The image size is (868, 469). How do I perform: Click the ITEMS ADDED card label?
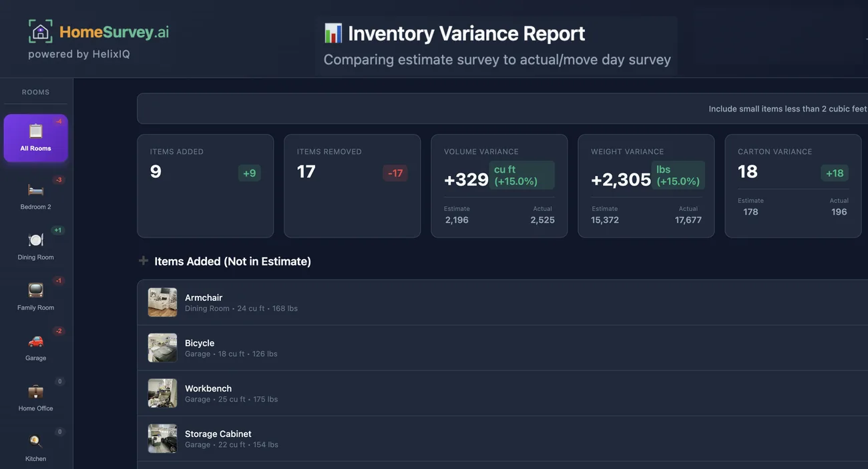pos(177,151)
